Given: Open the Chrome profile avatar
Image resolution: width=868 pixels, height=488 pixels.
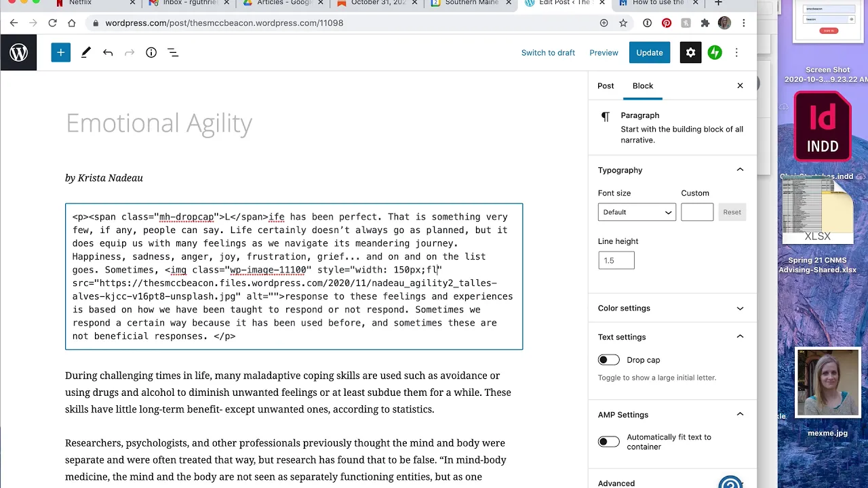Looking at the screenshot, I should click(x=724, y=22).
